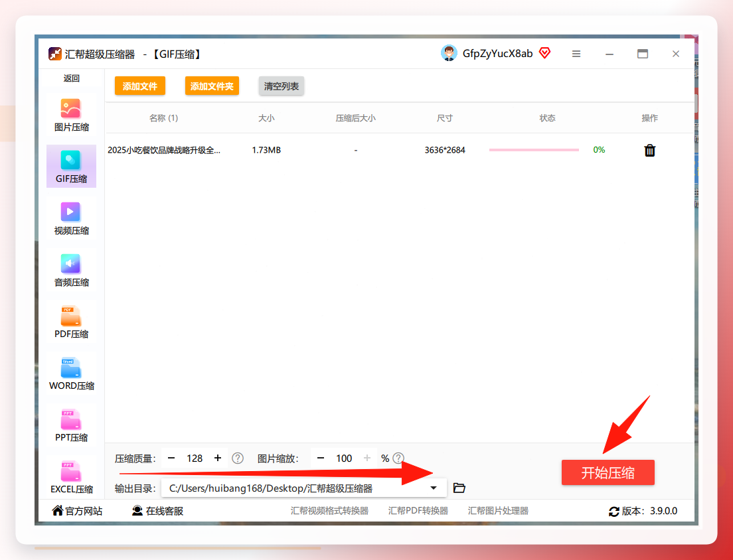
Task: Open 音频压缩 audio compression
Action: click(x=71, y=270)
